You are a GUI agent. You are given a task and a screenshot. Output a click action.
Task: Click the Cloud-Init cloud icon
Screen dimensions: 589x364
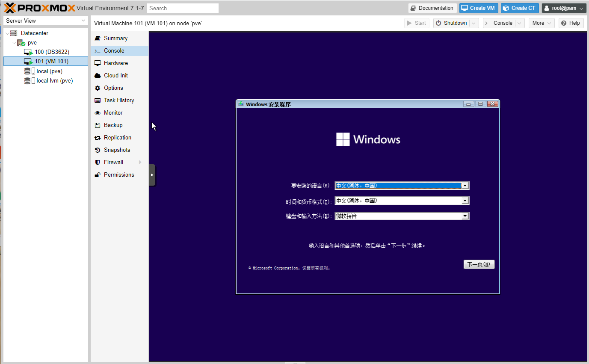coord(98,75)
